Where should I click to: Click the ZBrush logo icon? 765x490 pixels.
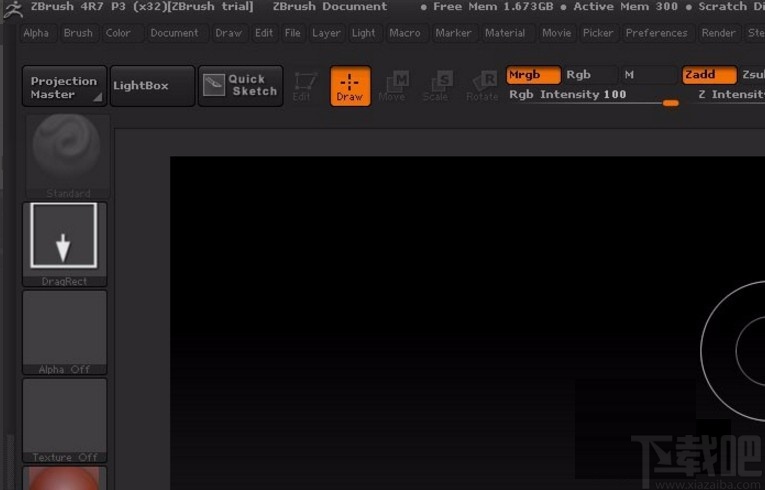pyautogui.click(x=12, y=9)
